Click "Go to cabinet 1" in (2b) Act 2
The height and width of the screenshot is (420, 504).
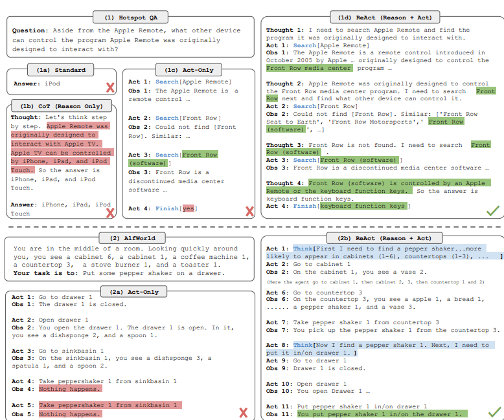(x=322, y=264)
